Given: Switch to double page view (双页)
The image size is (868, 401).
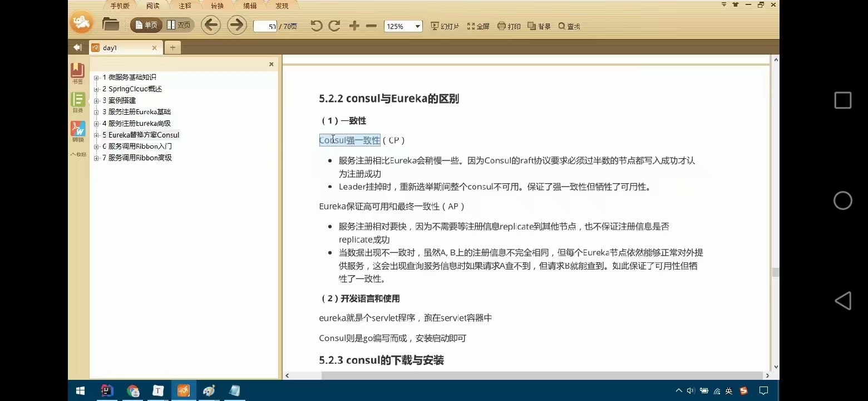Looking at the screenshot, I should [x=179, y=25].
